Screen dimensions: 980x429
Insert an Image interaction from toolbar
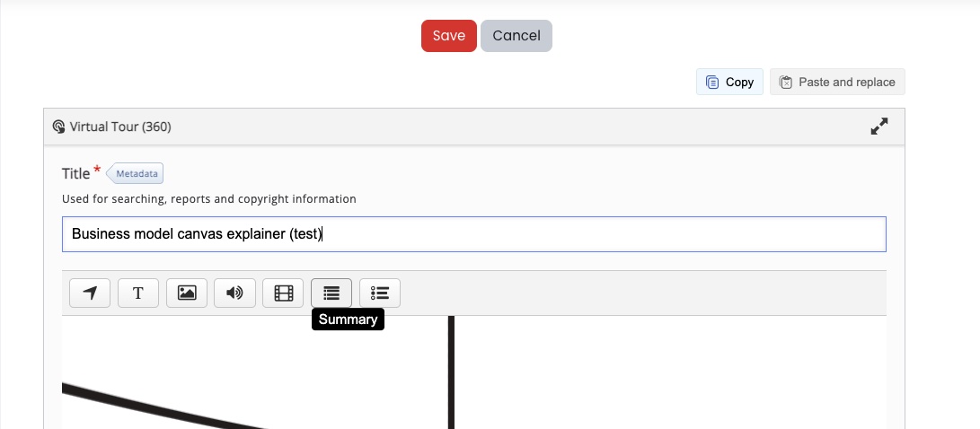[x=187, y=293]
